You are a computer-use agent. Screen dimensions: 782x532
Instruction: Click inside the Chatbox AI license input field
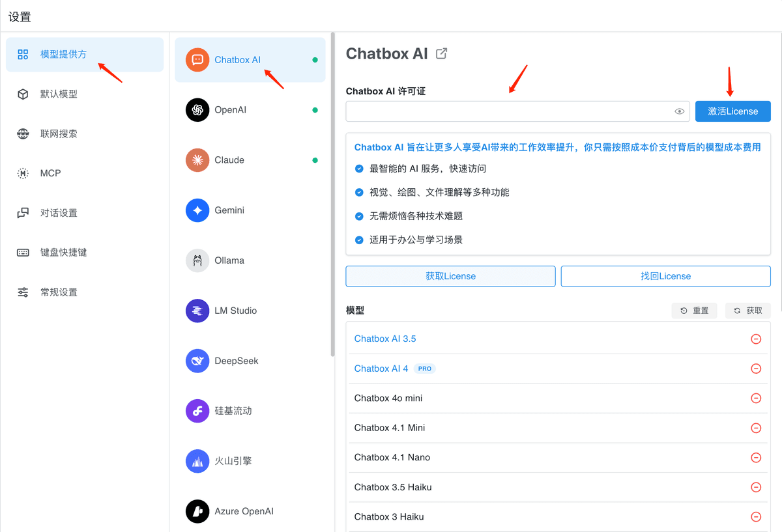[x=508, y=111]
